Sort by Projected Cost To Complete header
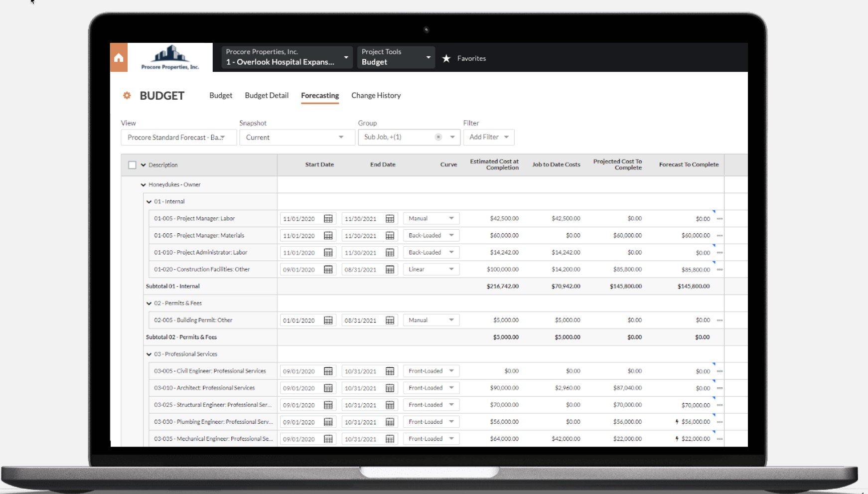 pos(618,165)
